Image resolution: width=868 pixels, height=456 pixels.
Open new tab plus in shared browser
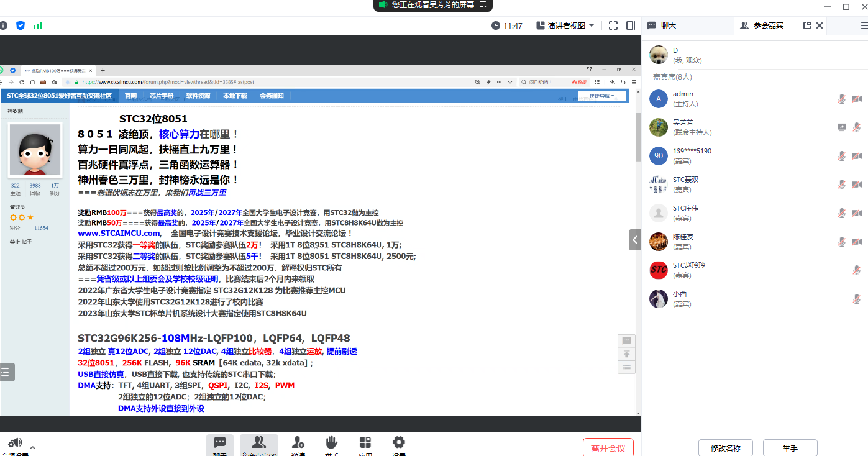103,70
